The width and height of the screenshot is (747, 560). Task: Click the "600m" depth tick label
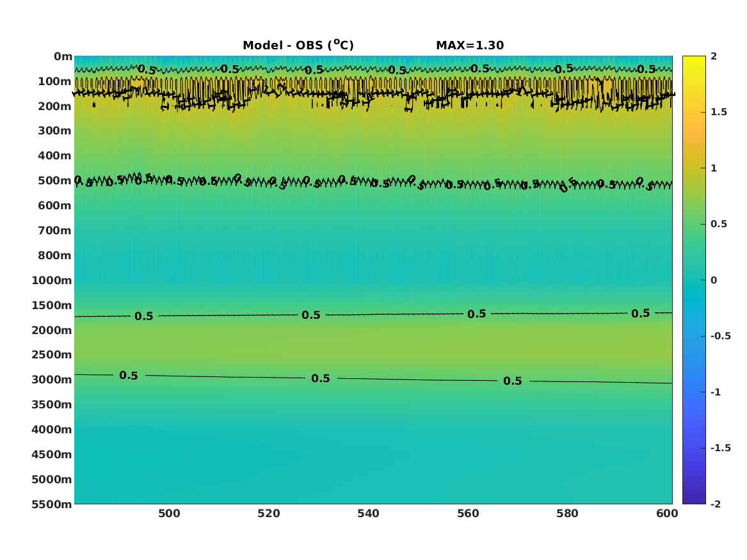(x=55, y=205)
